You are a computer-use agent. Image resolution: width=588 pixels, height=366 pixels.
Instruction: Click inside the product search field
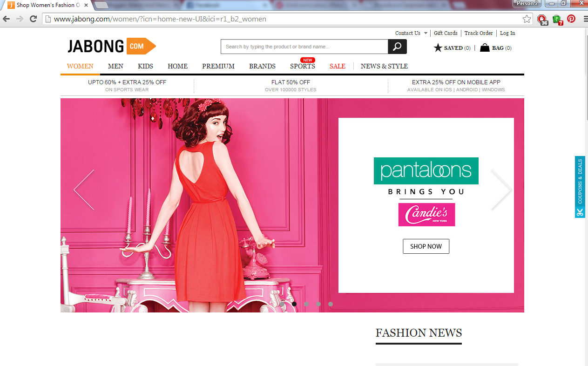tap(303, 47)
